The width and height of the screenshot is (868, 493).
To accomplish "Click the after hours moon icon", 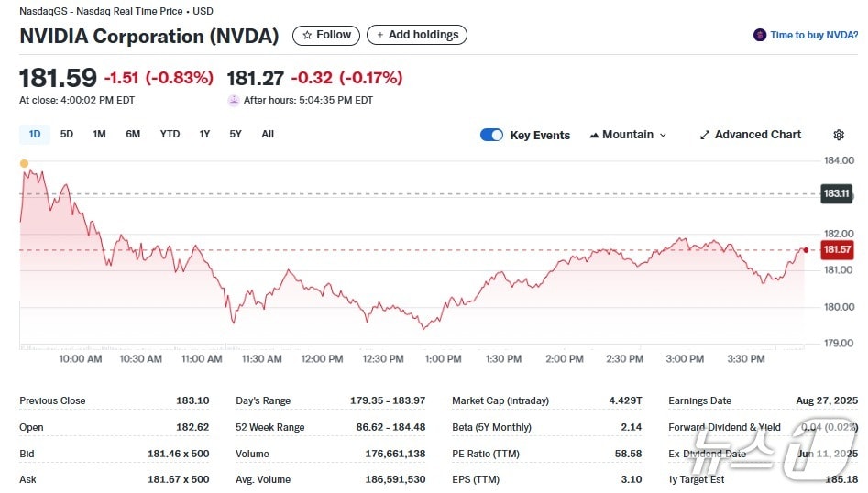I will [233, 101].
